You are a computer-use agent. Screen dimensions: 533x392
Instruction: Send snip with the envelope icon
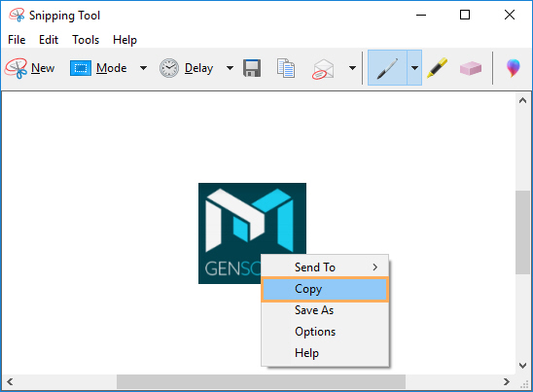point(323,69)
